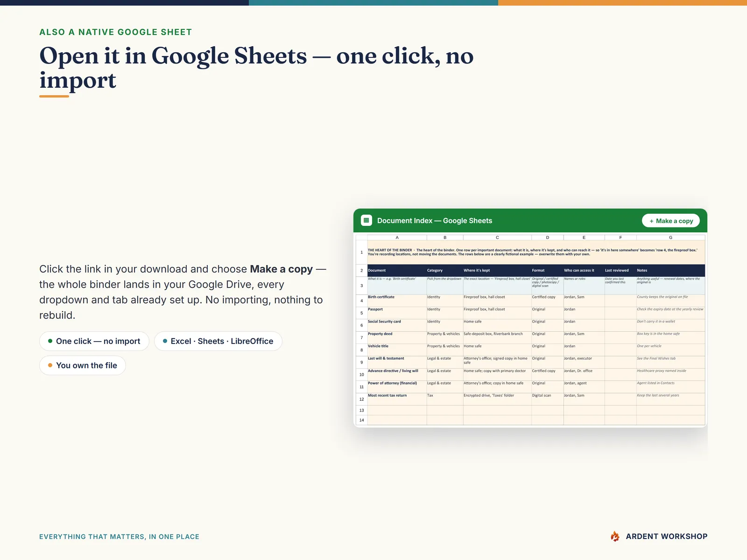Click the 'Document Index — Google Sheets' title
747x560 pixels.
pyautogui.click(x=435, y=221)
